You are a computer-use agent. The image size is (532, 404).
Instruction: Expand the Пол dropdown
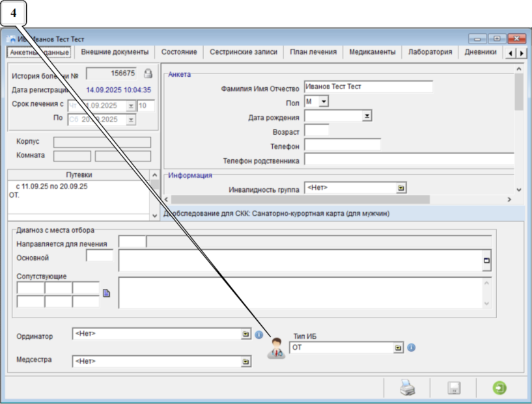tap(324, 101)
